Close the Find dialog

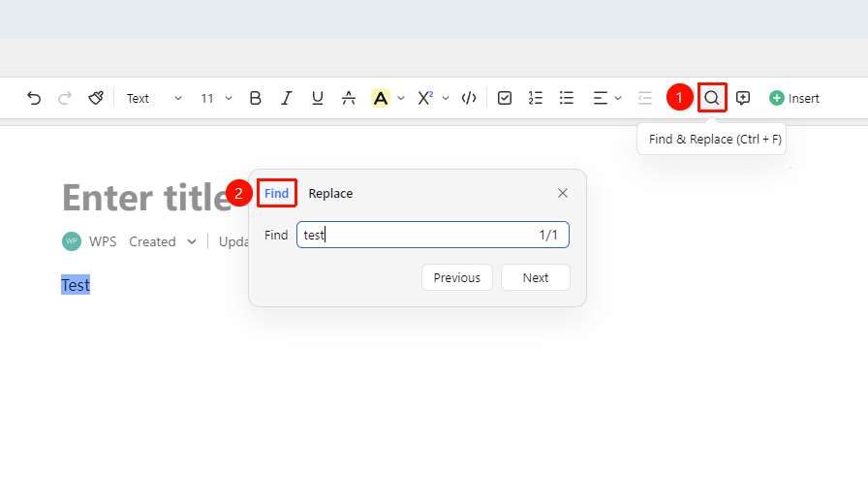point(563,193)
